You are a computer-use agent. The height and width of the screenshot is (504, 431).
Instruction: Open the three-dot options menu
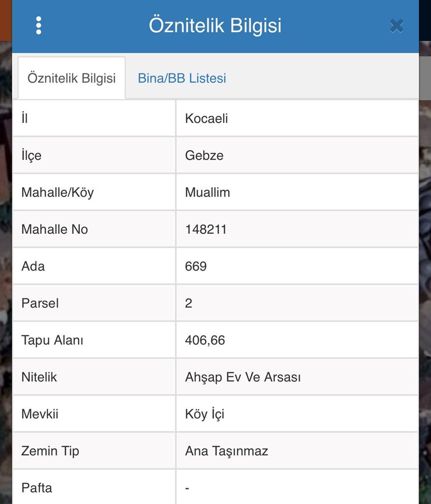point(39,26)
